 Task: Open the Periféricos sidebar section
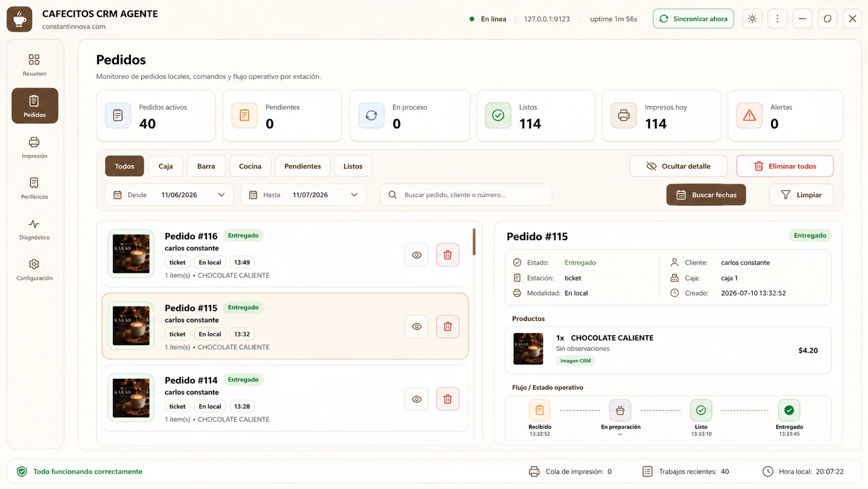[34, 188]
